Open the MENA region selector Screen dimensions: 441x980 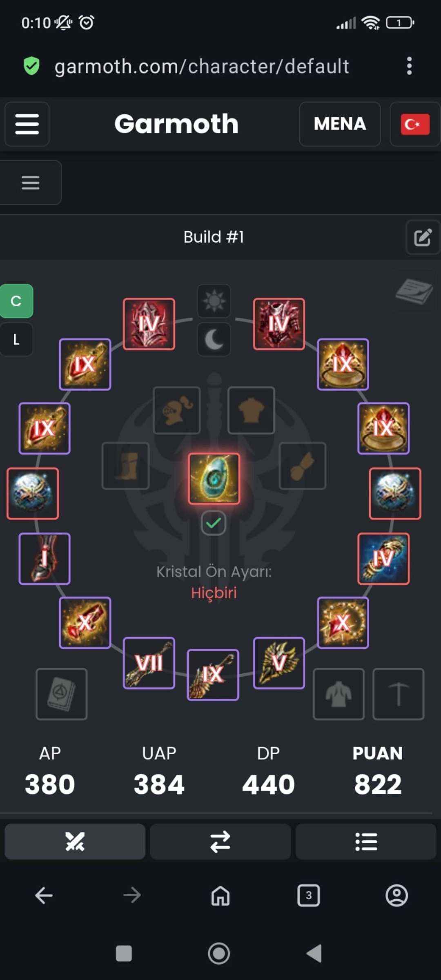(340, 124)
